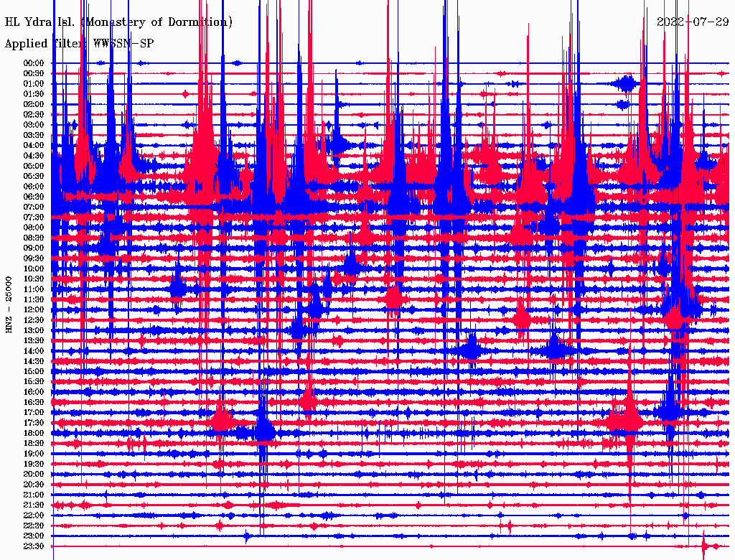Select the 02:30 time label
The width and height of the screenshot is (735, 560).
[33, 115]
